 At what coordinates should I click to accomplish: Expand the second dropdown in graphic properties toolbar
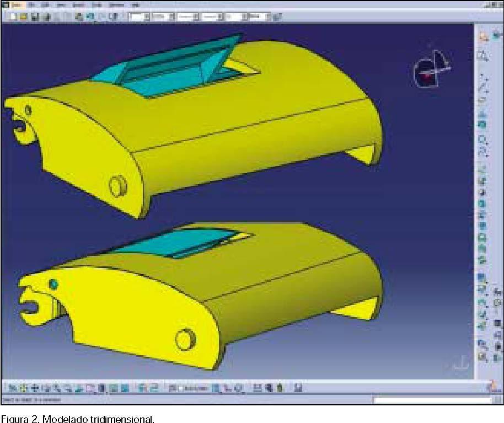[x=171, y=17]
